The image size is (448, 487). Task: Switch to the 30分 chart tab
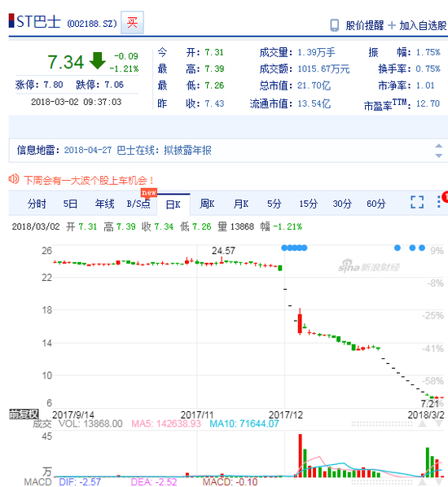342,204
